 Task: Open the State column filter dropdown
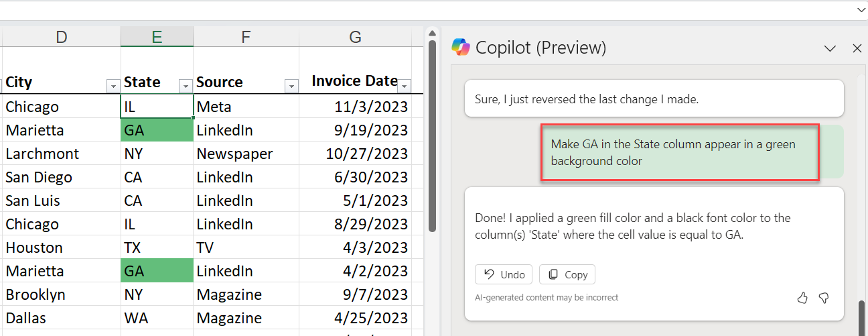coord(186,86)
